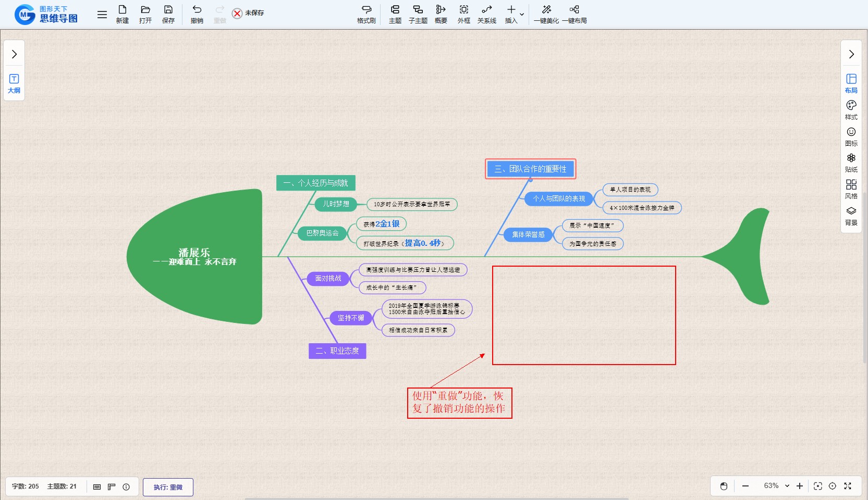Viewport: 868px width, 500px height.
Task: Switch to the 样式 style tab
Action: click(851, 110)
